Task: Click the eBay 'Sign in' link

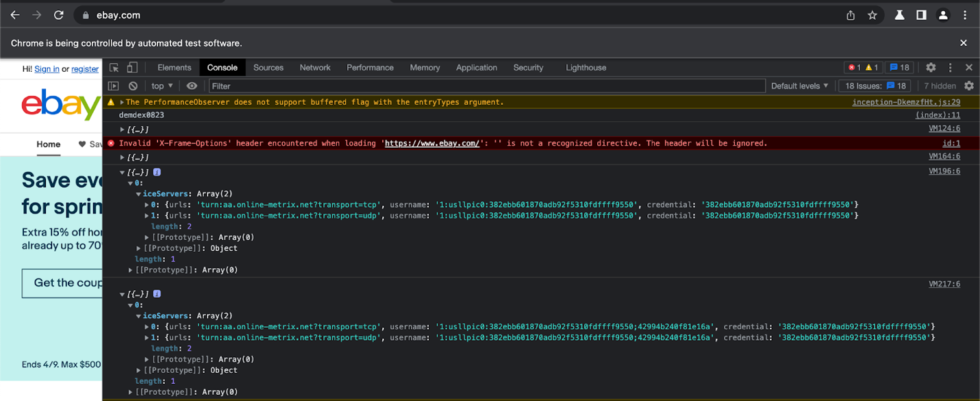Action: click(x=47, y=69)
